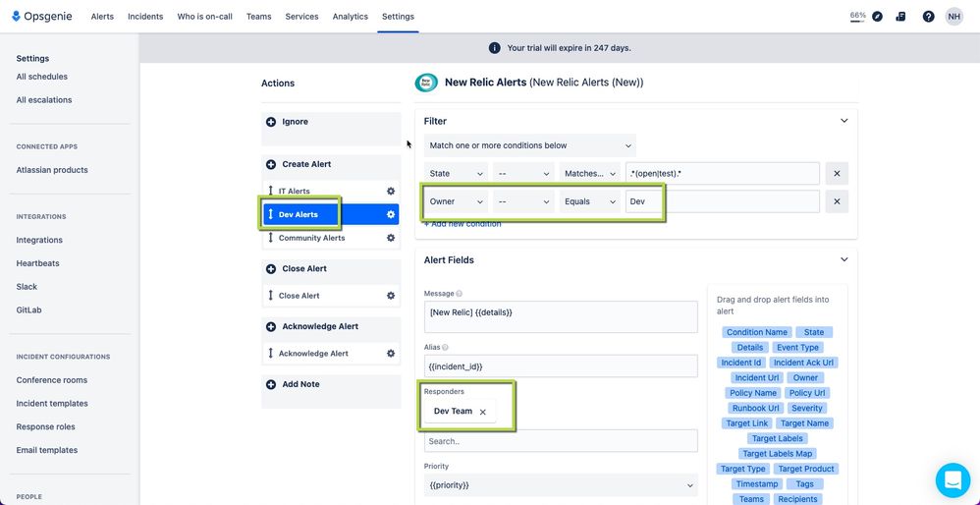Click the State condition value field
Viewport: 980px width, 505px height.
pos(723,174)
